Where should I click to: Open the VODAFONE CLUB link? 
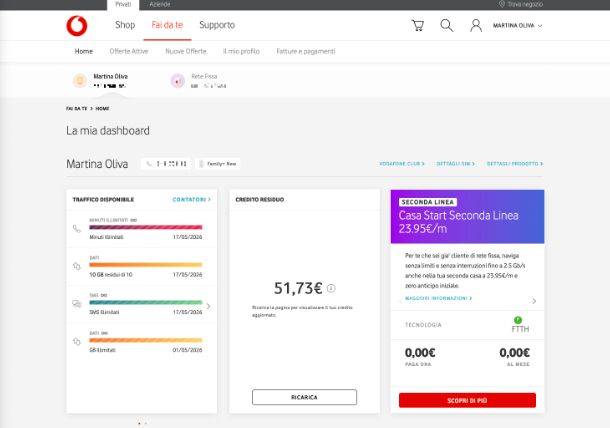(401, 164)
